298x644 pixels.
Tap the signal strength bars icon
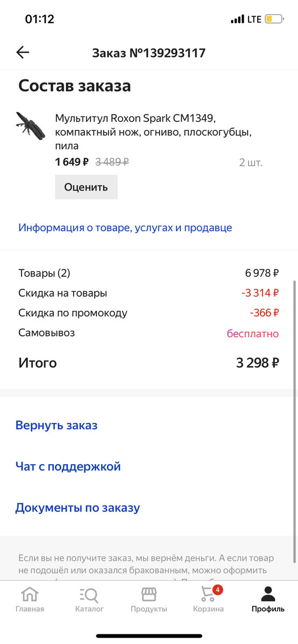tap(237, 19)
